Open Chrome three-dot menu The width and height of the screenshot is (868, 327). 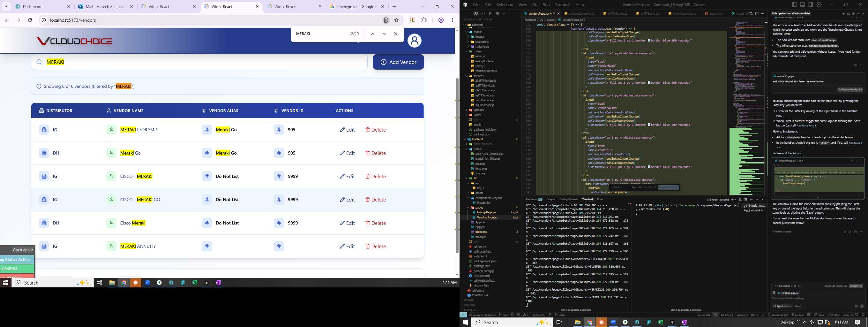[453, 20]
